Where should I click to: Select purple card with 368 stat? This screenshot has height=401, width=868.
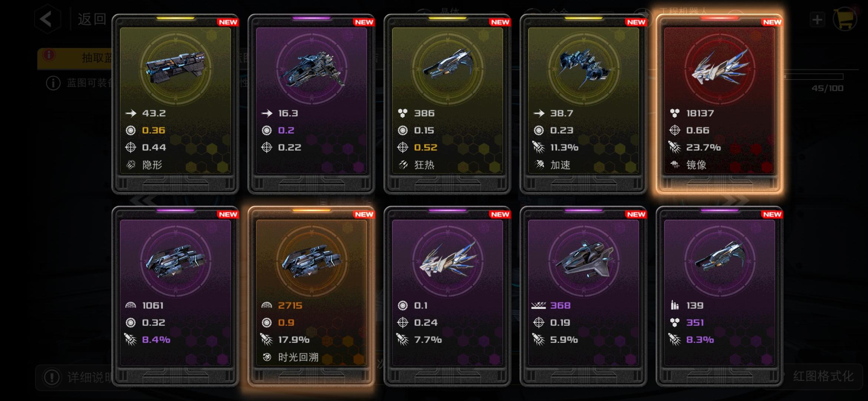pos(583,296)
